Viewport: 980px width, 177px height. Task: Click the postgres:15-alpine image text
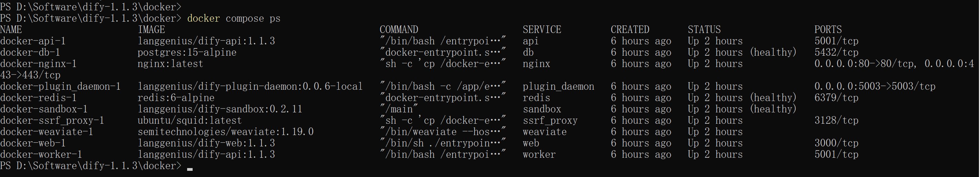[187, 53]
